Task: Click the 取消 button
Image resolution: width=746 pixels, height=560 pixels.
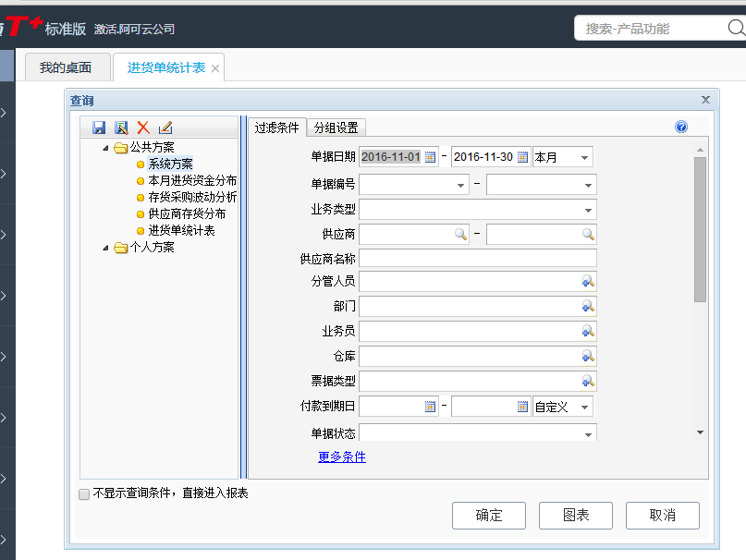Action: 662,516
